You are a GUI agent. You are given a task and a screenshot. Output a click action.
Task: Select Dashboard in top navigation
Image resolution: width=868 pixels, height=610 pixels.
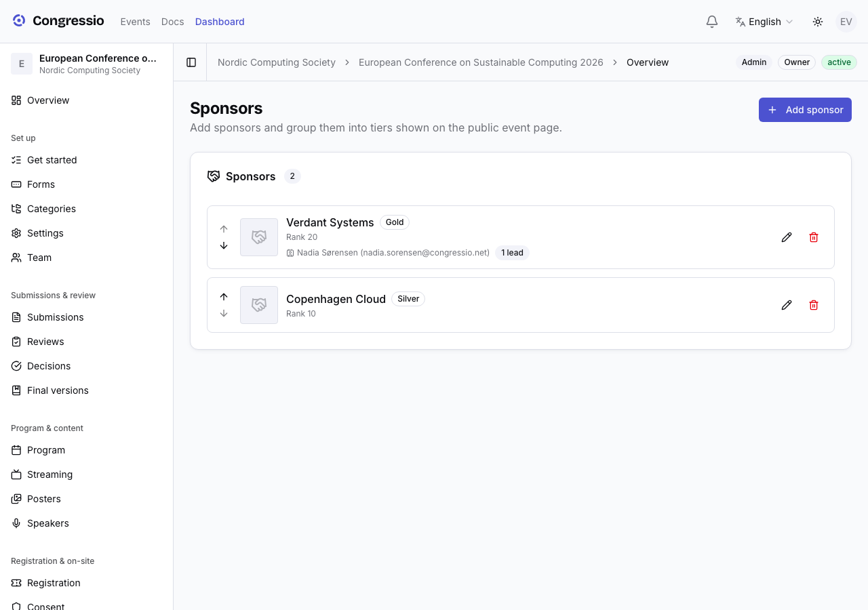click(x=220, y=22)
